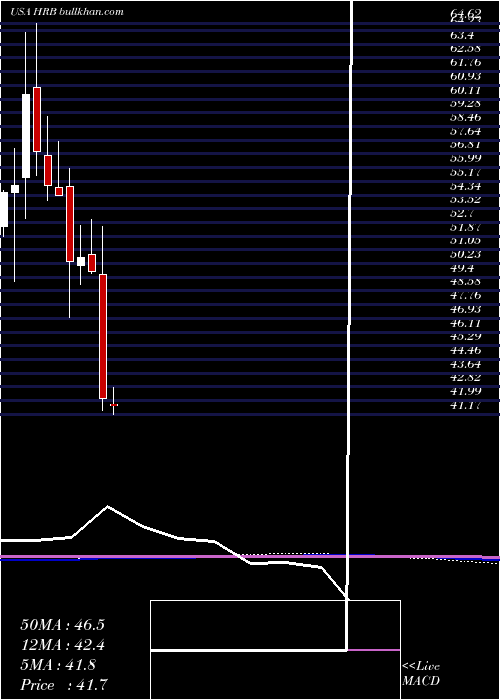
Task: Click the 41.17 price axis label
Action: 465,405
